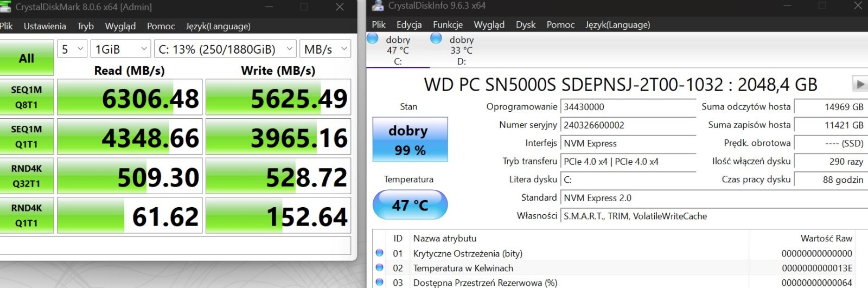Open the Funkcje menu in CrystalDiskInfo

(448, 24)
